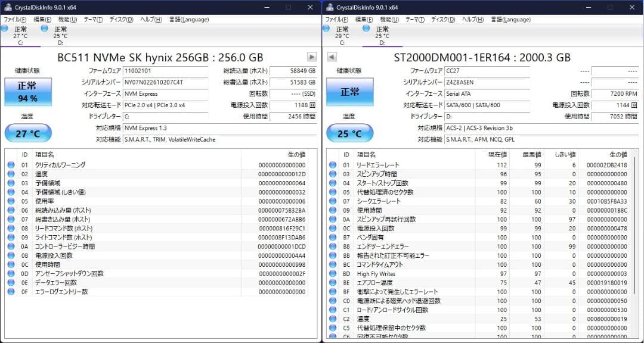Open the 言語(Language) menu
The width and height of the screenshot is (644, 343).
tap(190, 19)
